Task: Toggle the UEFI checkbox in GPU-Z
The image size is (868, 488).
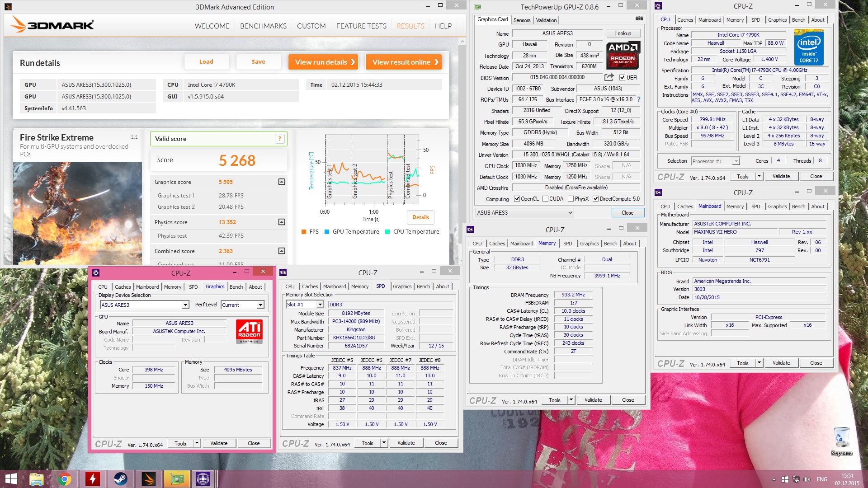Action: [622, 78]
